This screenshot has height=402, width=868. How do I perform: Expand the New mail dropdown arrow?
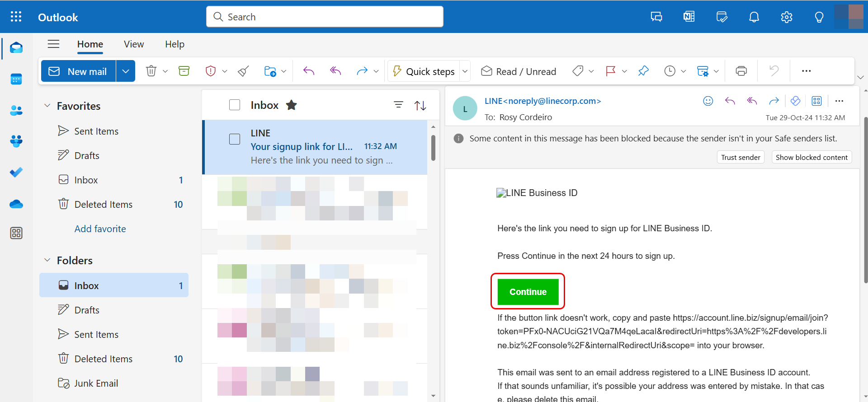click(126, 71)
